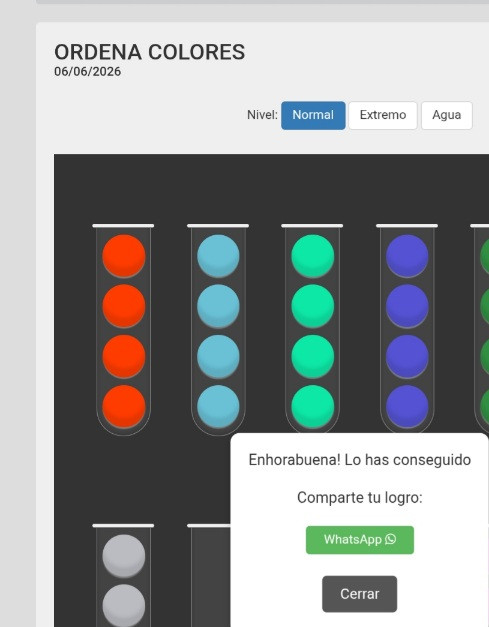Click the top ball in the gray tube
Viewport: 489px width, 627px height.
click(124, 556)
